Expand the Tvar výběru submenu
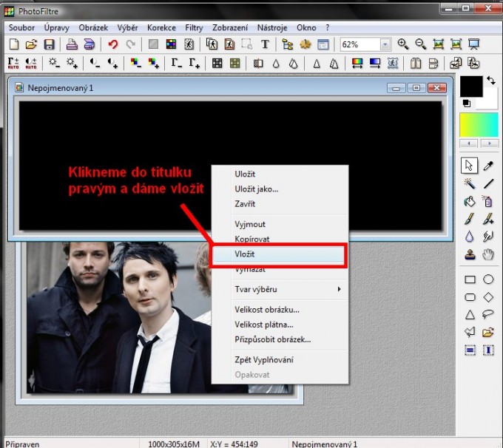 (280, 289)
